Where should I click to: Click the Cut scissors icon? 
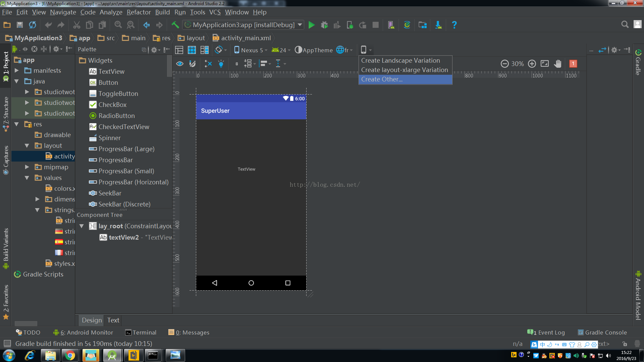[x=76, y=25]
